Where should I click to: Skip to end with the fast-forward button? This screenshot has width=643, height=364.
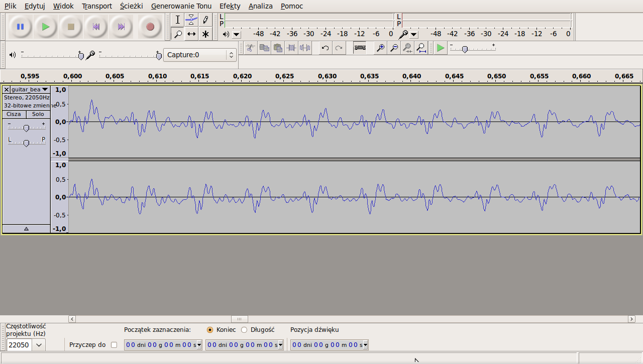[x=121, y=27]
